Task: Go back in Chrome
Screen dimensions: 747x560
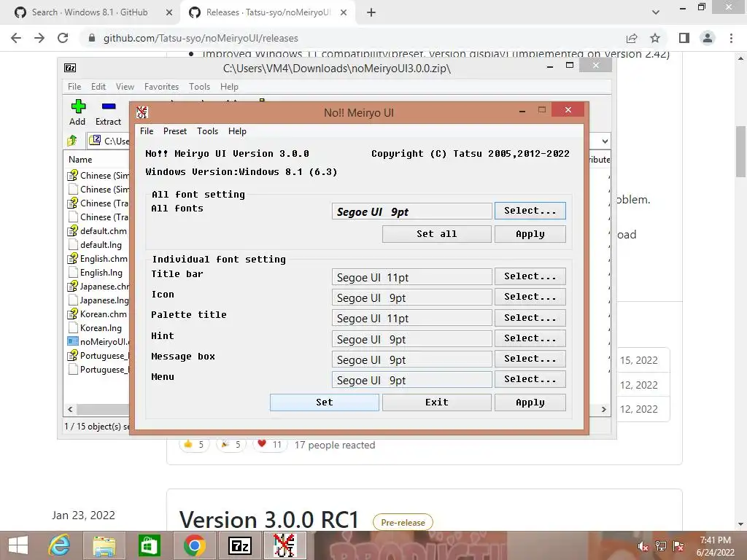Action: (x=16, y=38)
